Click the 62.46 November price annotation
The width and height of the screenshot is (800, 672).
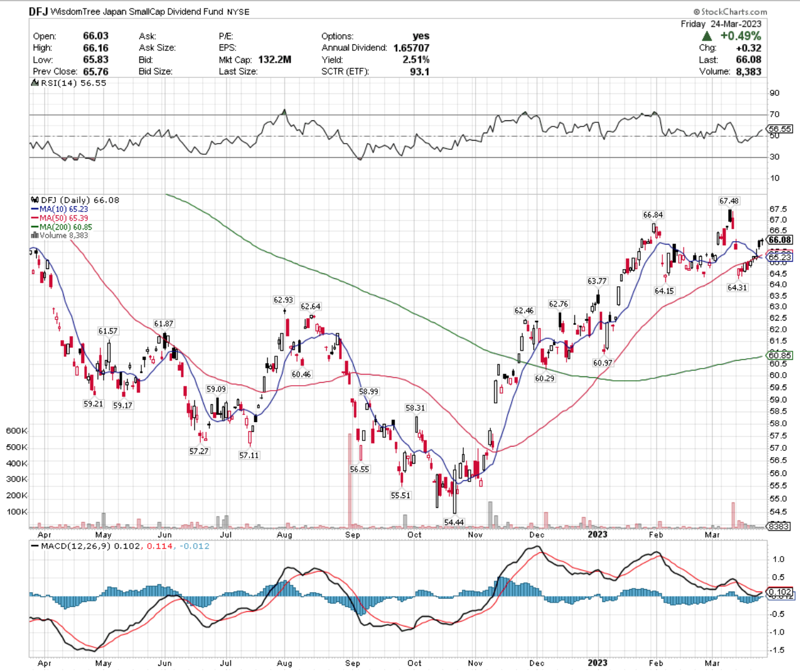(x=524, y=311)
